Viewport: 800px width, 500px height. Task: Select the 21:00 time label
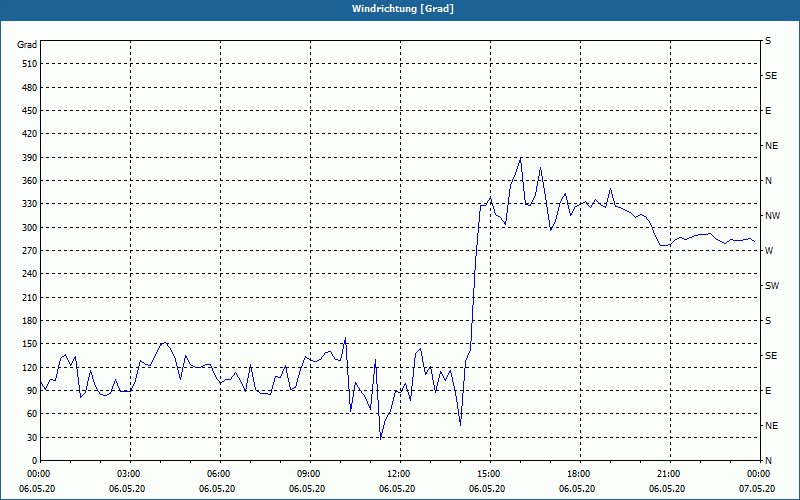[670, 474]
